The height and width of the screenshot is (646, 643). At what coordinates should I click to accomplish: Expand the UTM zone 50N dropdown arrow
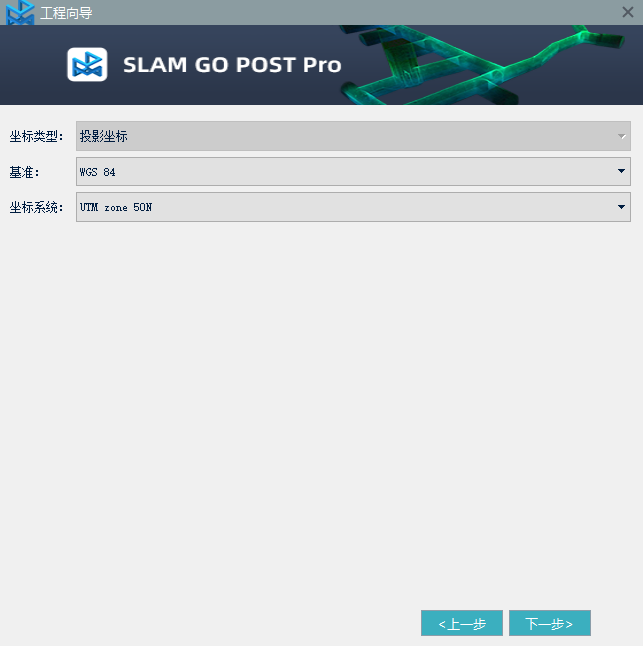click(622, 207)
